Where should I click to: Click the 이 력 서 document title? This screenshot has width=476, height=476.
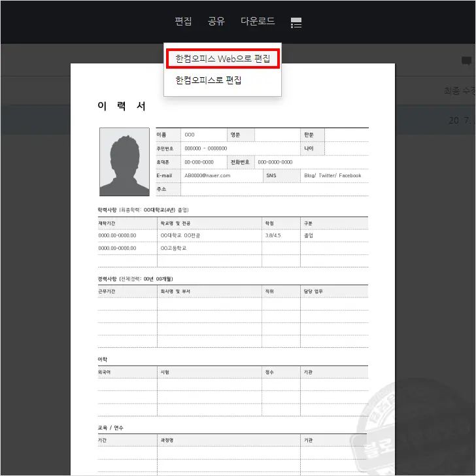(122, 106)
